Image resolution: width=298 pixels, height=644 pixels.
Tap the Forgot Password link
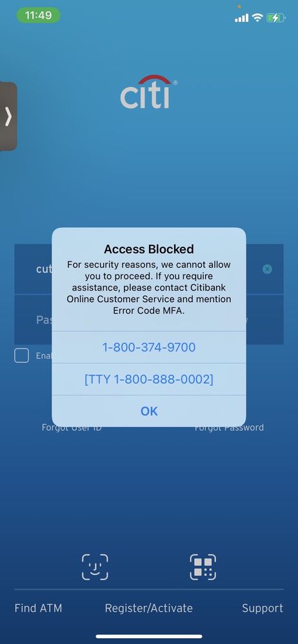point(229,428)
